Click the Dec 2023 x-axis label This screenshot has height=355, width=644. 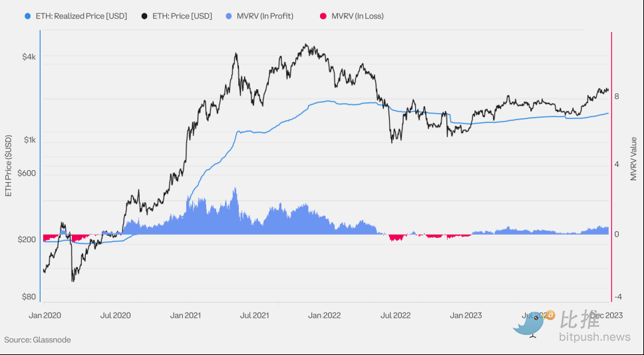(x=605, y=315)
